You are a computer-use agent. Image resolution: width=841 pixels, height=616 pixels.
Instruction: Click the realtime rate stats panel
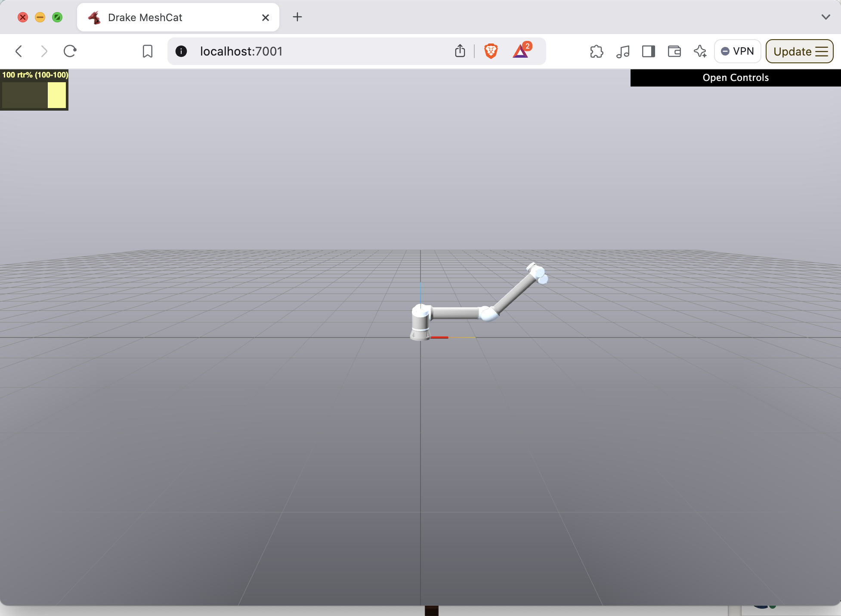click(34, 90)
